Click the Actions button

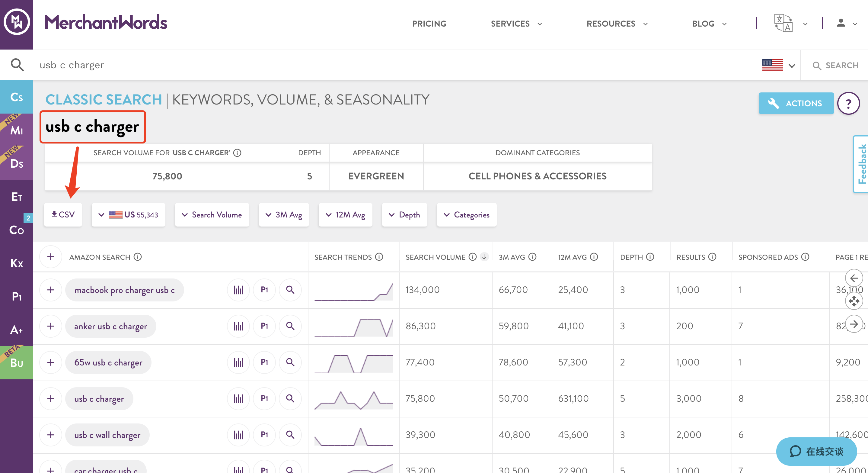click(x=796, y=104)
